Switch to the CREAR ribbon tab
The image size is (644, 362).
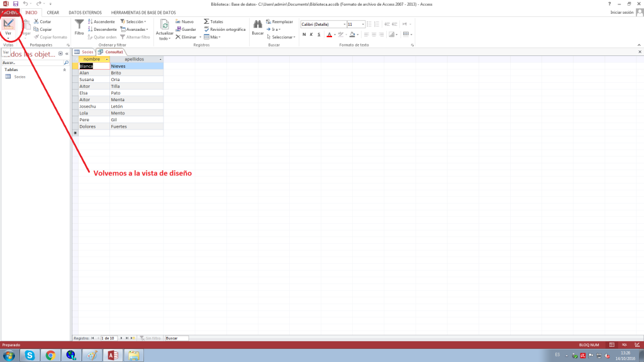click(53, 12)
